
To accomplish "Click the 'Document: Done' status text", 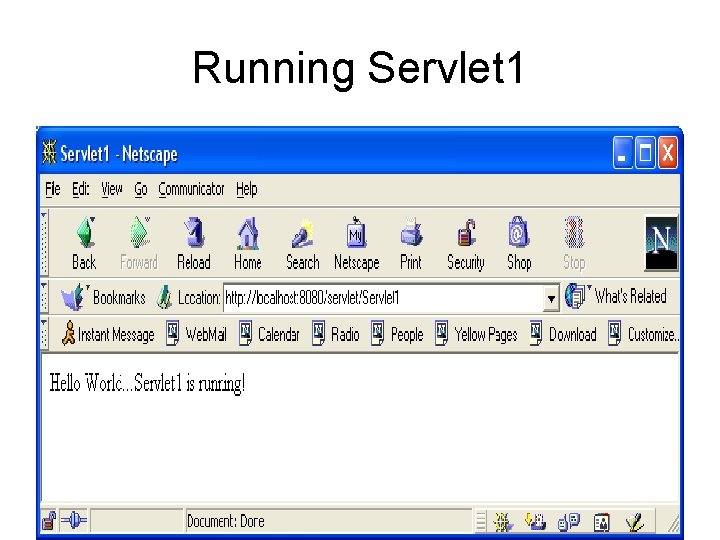I will click(225, 521).
